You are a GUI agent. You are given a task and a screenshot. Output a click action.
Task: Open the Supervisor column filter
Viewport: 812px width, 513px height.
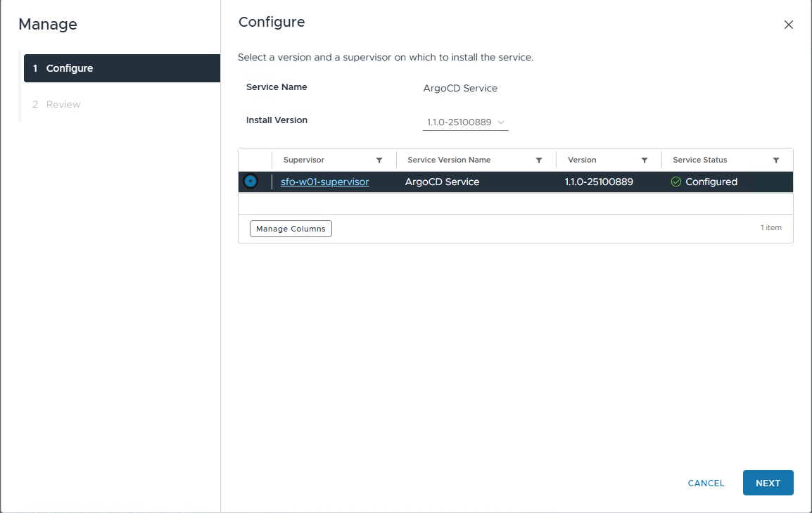click(379, 160)
